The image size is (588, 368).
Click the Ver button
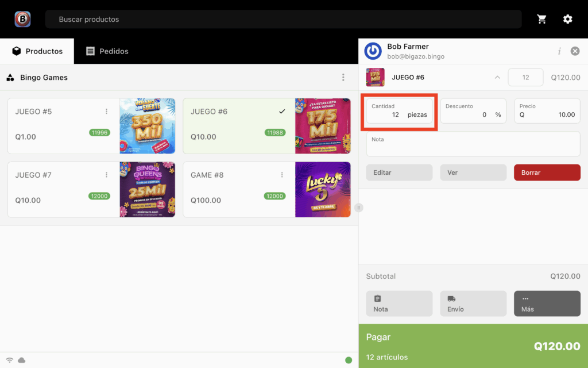tap(473, 172)
